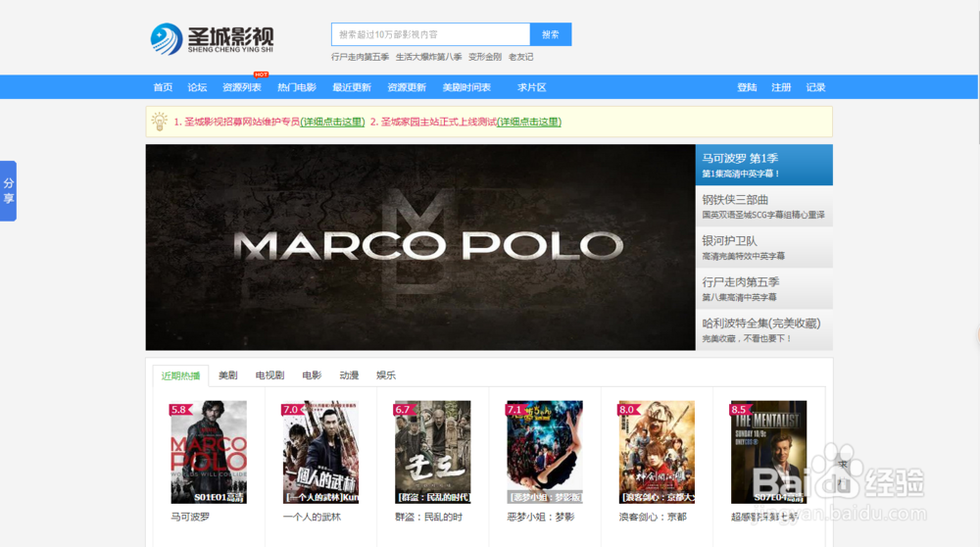980x547 pixels.
Task: Click 浪客剑心：京都 title text under poster
Action: 653,517
